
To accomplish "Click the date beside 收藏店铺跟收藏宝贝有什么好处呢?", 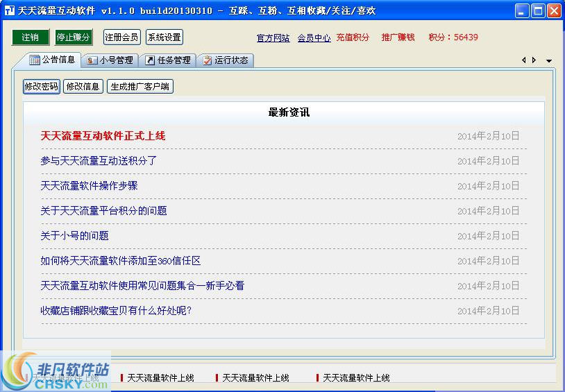I will point(488,311).
